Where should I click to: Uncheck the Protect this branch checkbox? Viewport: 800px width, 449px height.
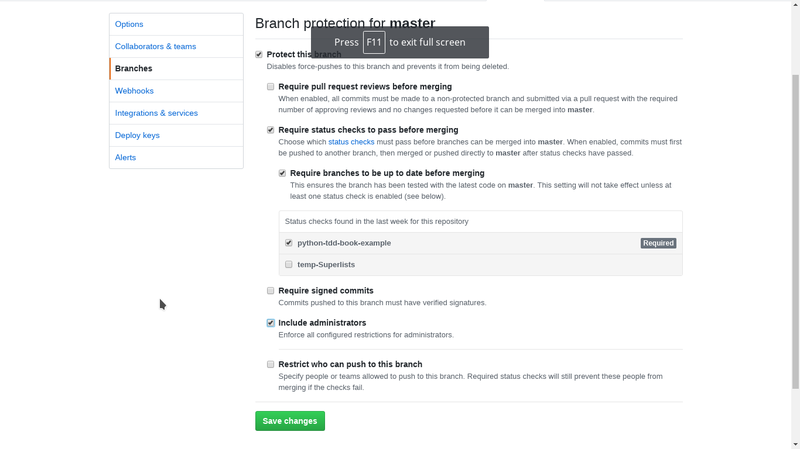[x=259, y=55]
